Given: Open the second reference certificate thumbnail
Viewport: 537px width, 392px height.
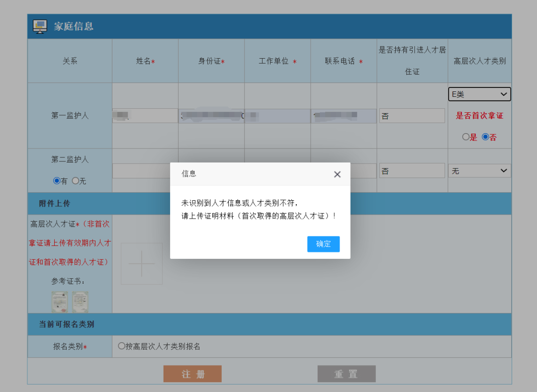Looking at the screenshot, I should [80, 302].
